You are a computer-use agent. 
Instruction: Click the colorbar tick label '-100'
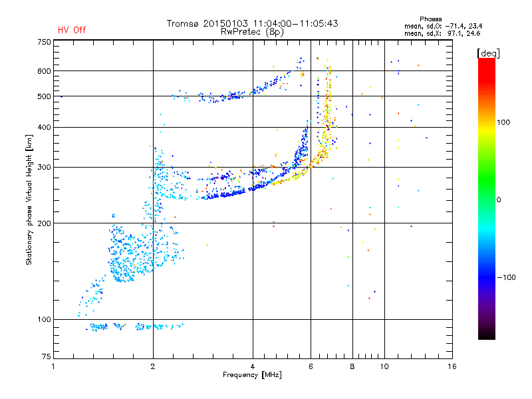point(506,277)
